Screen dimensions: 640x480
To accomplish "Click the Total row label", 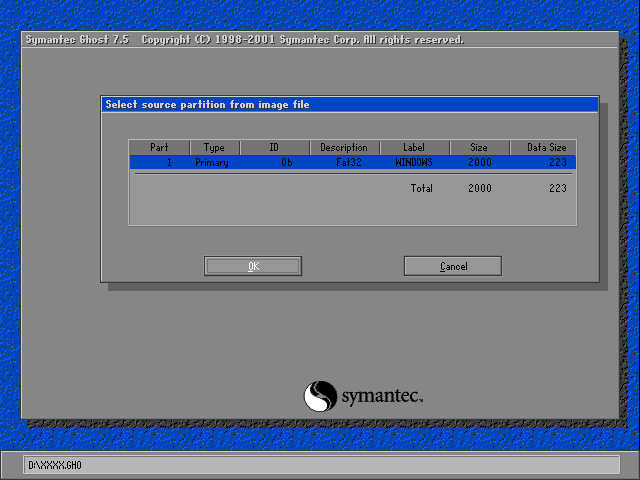I will pos(422,188).
